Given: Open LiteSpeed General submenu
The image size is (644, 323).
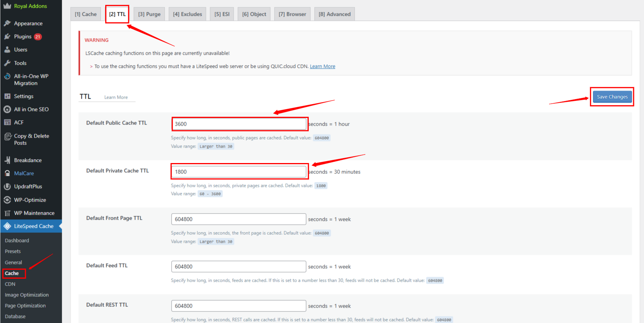Looking at the screenshot, I should (x=13, y=262).
